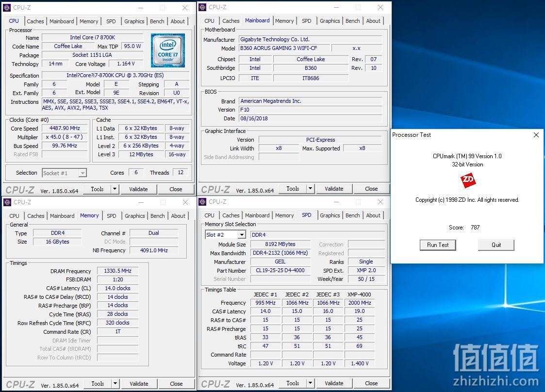The image size is (545, 392).
Task: Click Close in the CPU tab window
Action: point(176,189)
